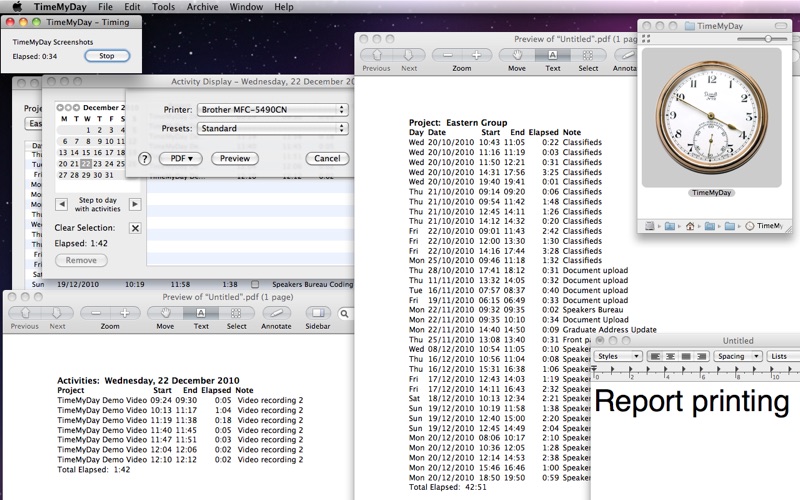Step to previous day with activities
Screen dimensions: 800x500
[x=61, y=205]
